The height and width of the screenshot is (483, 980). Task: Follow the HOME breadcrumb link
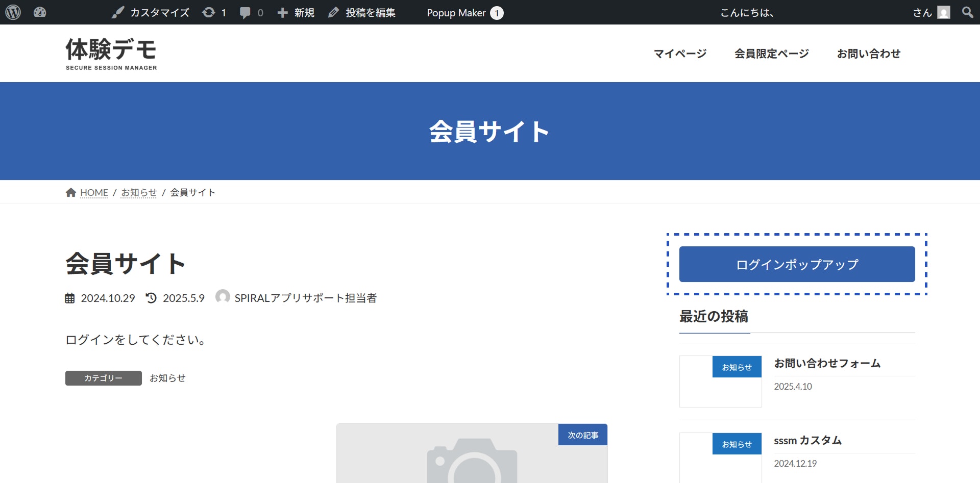pyautogui.click(x=94, y=193)
